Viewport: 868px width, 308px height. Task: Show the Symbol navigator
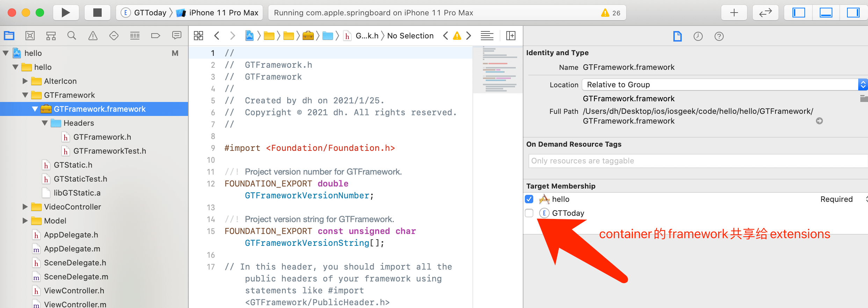click(x=51, y=36)
